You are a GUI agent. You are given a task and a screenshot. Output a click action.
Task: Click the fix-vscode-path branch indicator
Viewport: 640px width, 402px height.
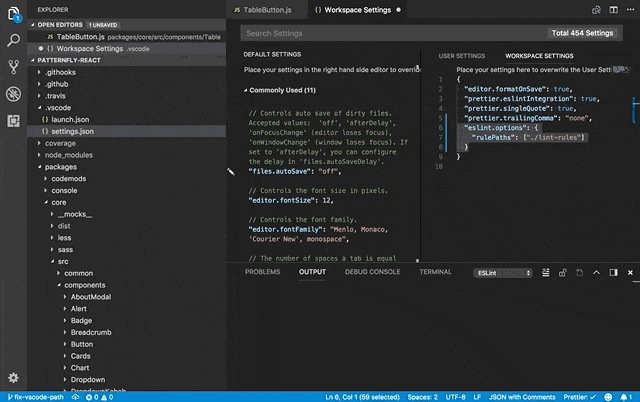tap(36, 397)
